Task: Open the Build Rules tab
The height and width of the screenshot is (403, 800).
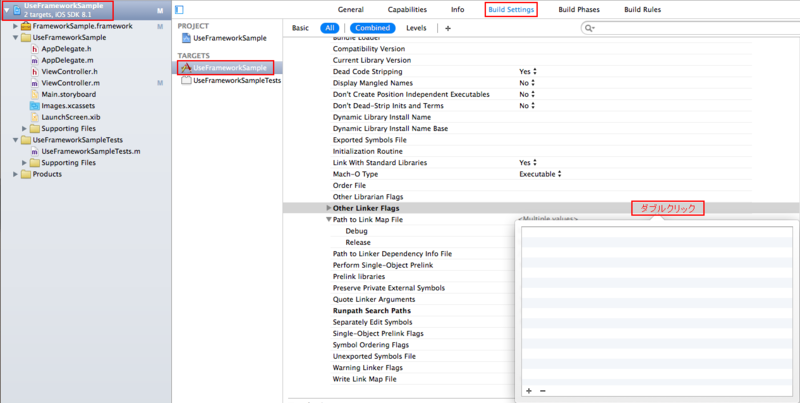Action: coord(642,10)
